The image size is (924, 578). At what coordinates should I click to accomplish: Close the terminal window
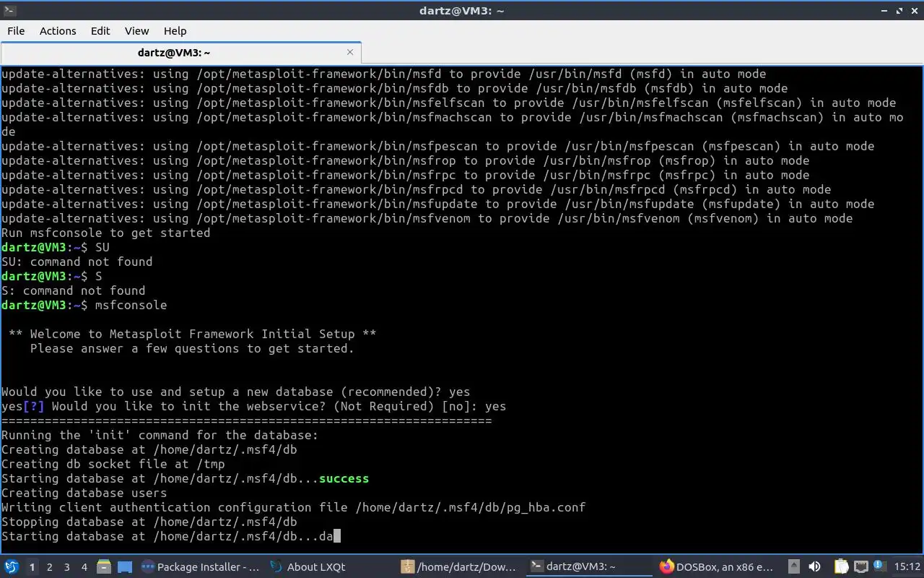(x=914, y=10)
